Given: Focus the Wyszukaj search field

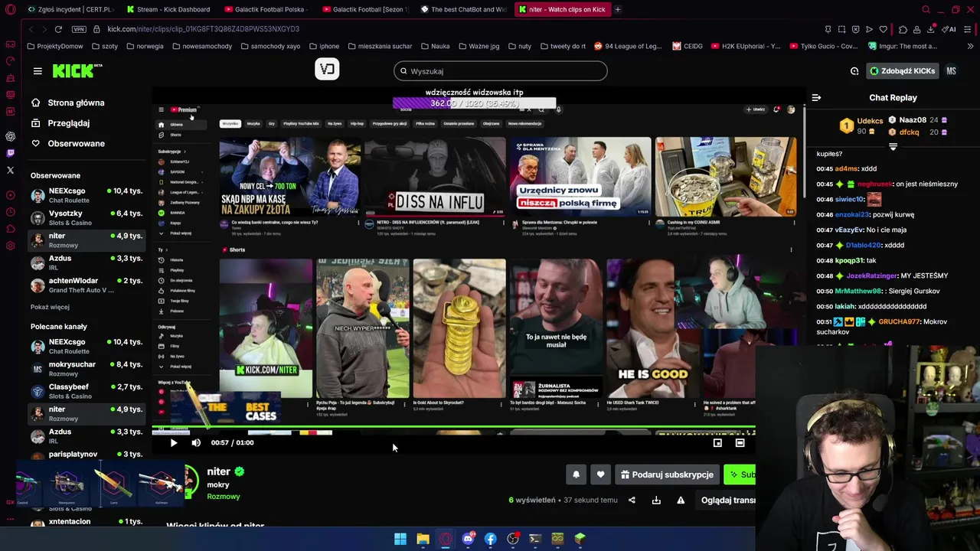Looking at the screenshot, I should [x=501, y=71].
